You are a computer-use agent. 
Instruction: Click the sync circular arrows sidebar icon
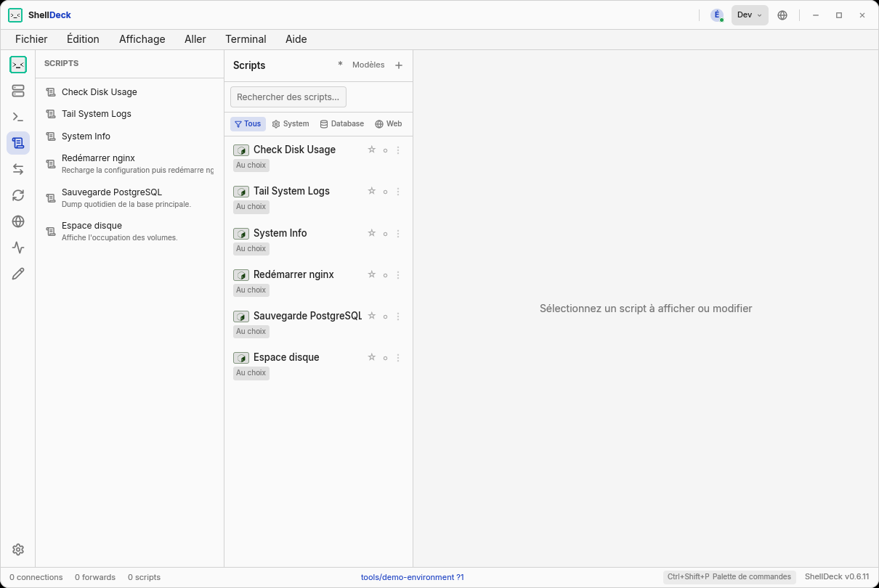tap(18, 195)
